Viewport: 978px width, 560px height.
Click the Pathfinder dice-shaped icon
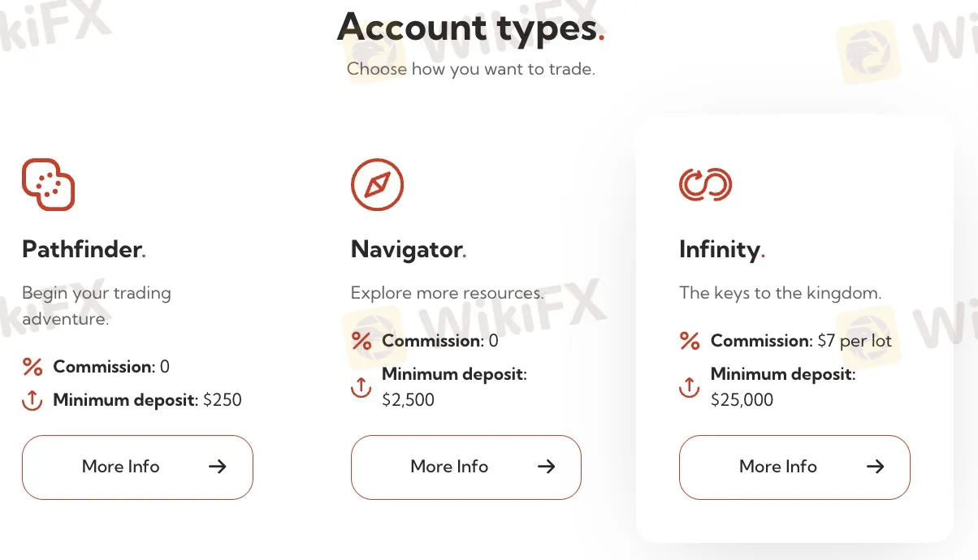click(x=49, y=184)
